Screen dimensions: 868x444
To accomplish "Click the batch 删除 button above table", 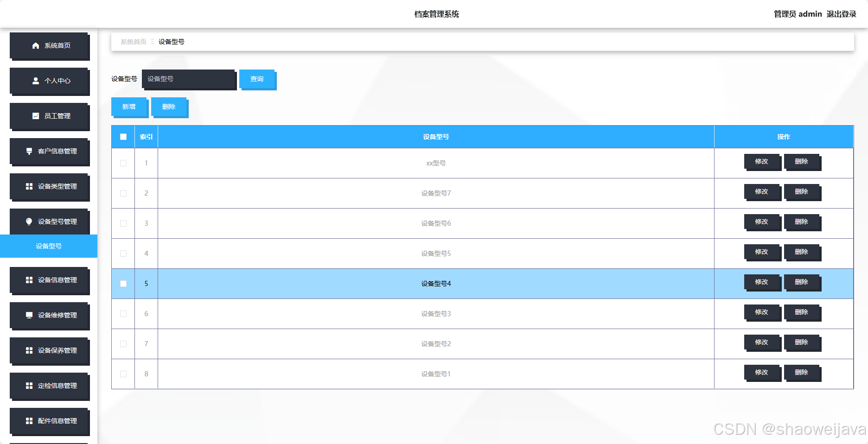I will pyautogui.click(x=169, y=107).
